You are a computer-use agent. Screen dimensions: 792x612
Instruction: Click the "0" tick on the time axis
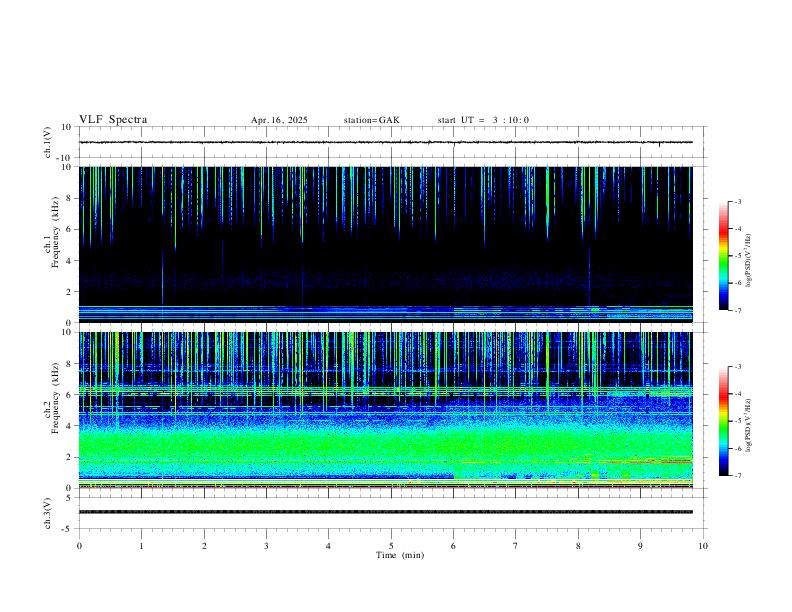click(79, 546)
